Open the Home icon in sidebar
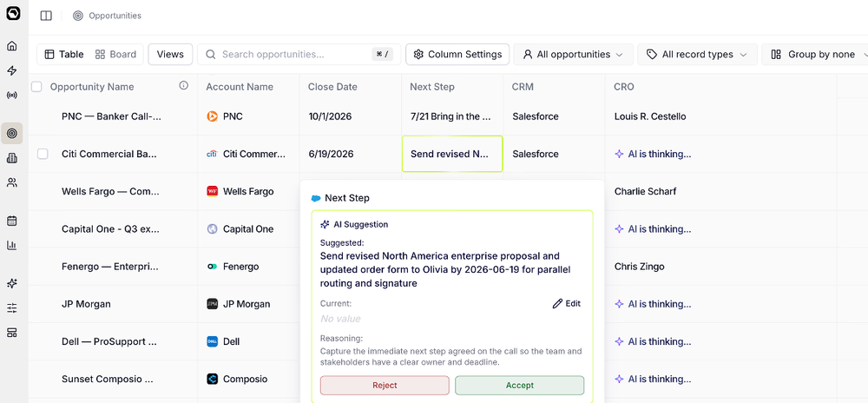This screenshot has width=868, height=403. 11,46
